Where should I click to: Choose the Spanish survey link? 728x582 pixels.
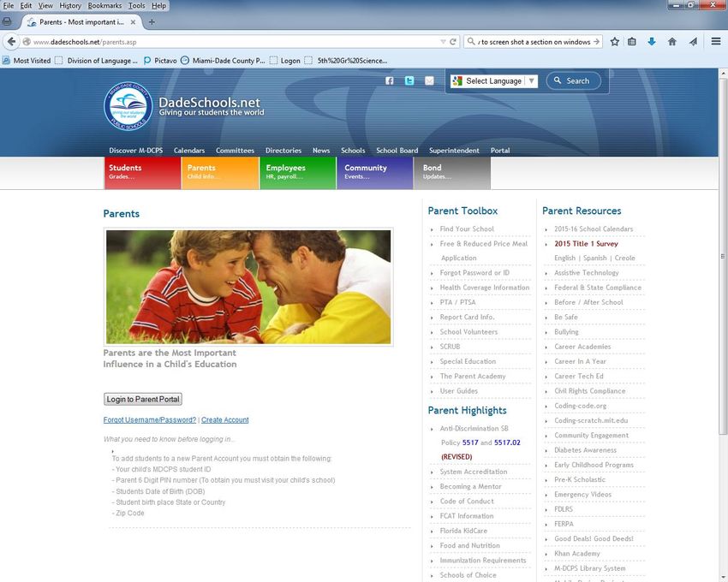[x=594, y=258]
